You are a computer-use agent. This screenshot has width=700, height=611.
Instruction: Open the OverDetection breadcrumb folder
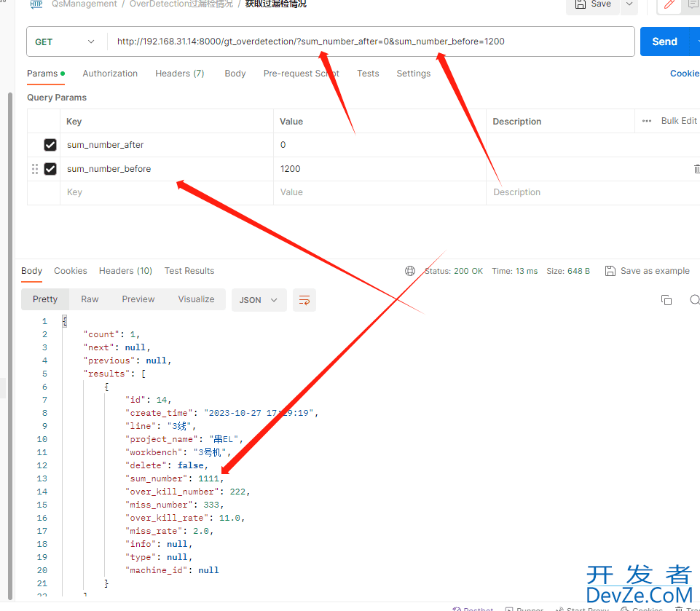pyautogui.click(x=181, y=4)
